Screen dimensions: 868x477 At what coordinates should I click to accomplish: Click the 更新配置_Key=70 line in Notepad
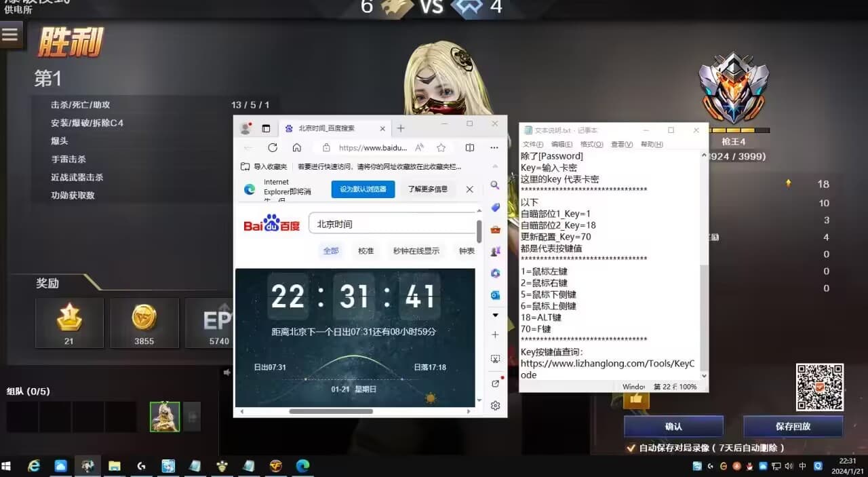[555, 237]
